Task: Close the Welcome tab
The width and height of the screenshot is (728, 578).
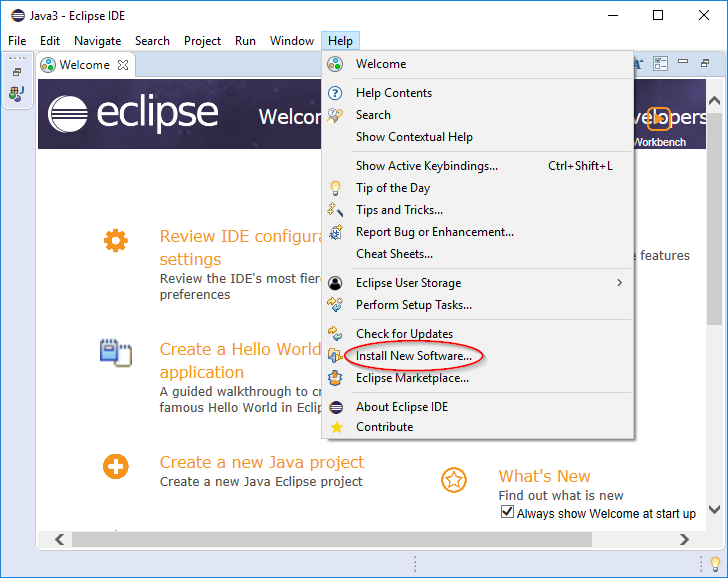Action: coord(123,65)
